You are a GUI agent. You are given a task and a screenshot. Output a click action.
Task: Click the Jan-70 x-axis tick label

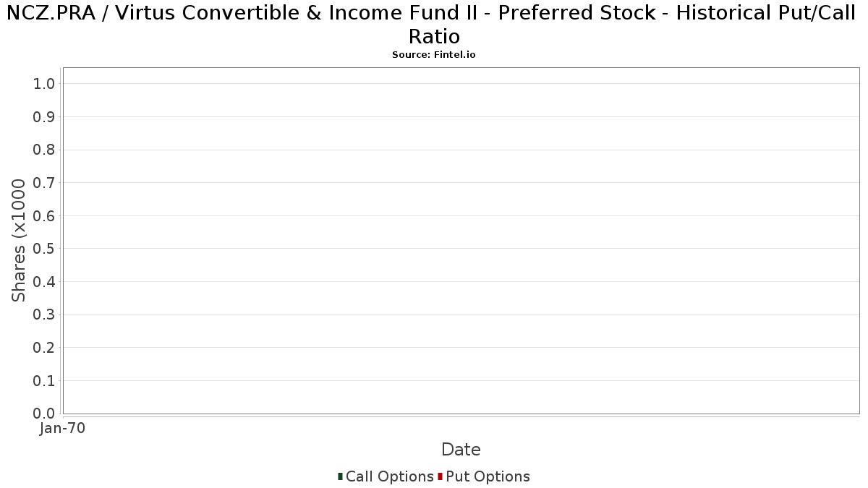[x=63, y=428]
